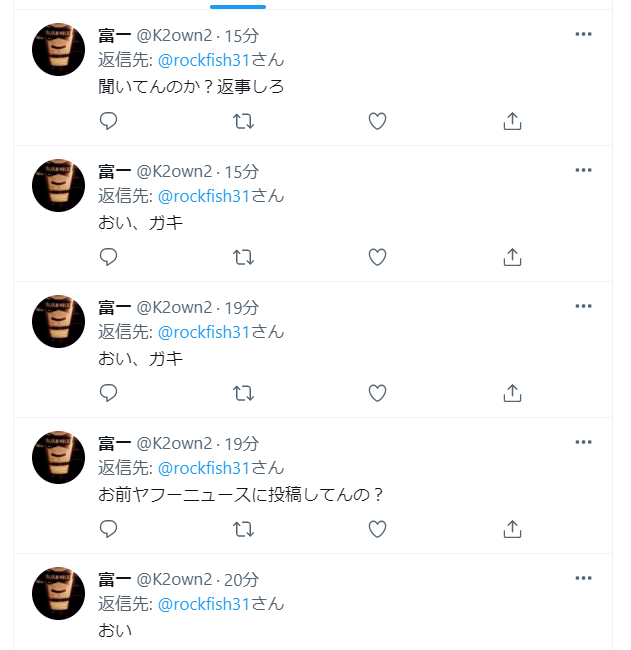The height and width of the screenshot is (650, 631).
Task: Share the 19分 "おい、ガキ" tweet
Action: pos(512,393)
